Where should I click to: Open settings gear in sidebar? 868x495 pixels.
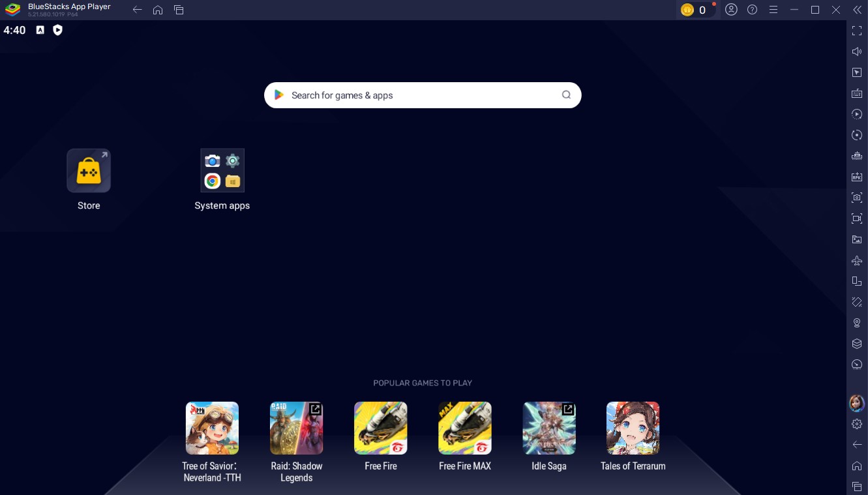(x=857, y=424)
